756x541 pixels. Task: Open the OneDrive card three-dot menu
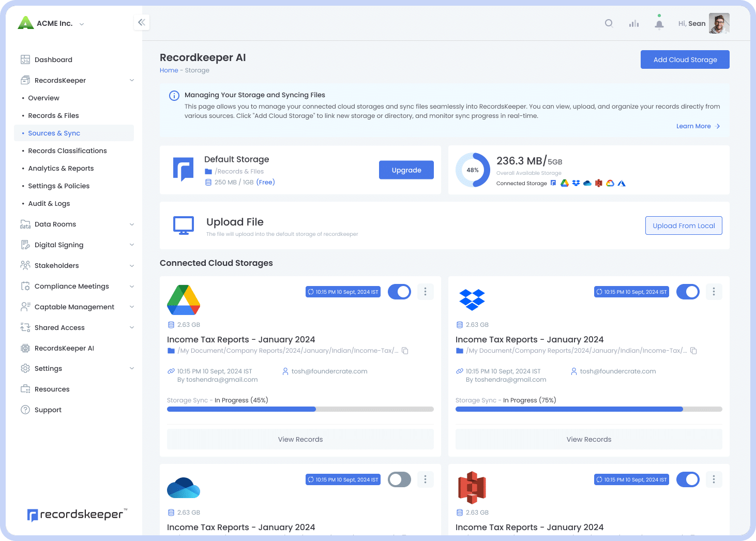pos(425,479)
